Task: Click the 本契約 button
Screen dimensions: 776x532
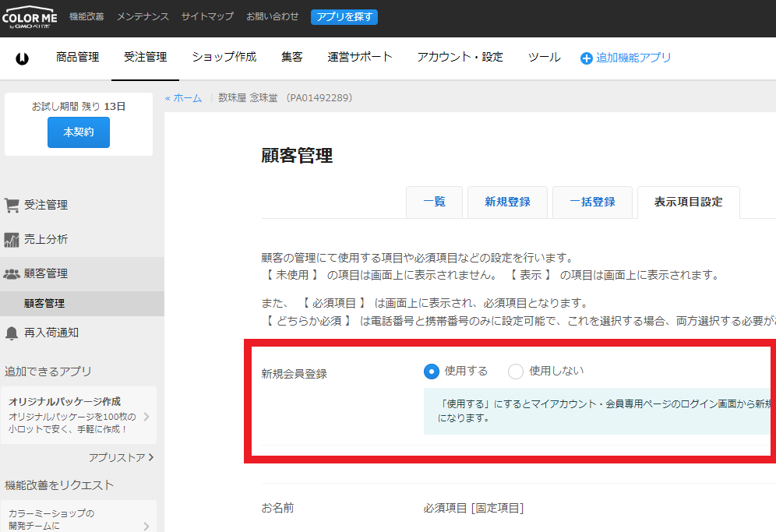Action: (79, 132)
